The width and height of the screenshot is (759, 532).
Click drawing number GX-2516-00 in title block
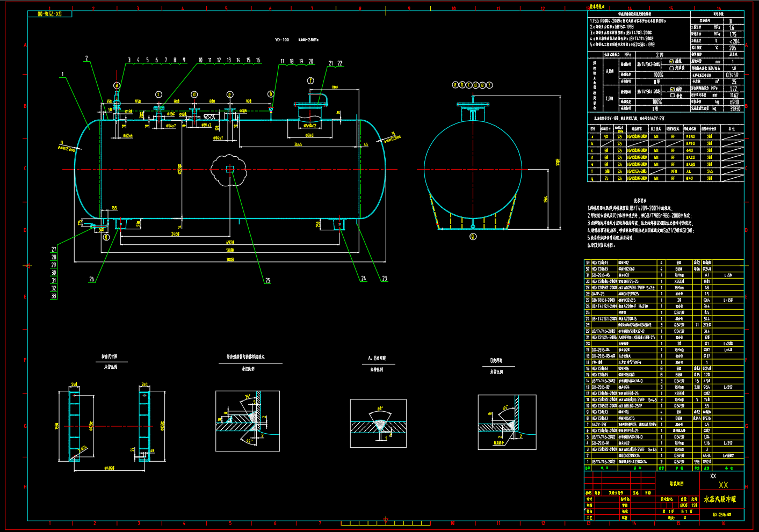click(x=722, y=515)
